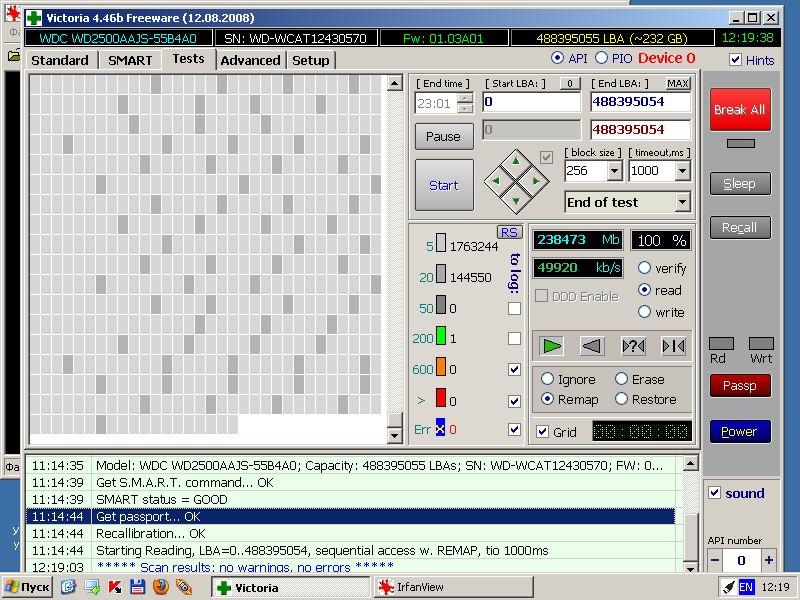Click the green 200 ms block swatch
Image resolution: width=800 pixels, height=600 pixels.
441,336
